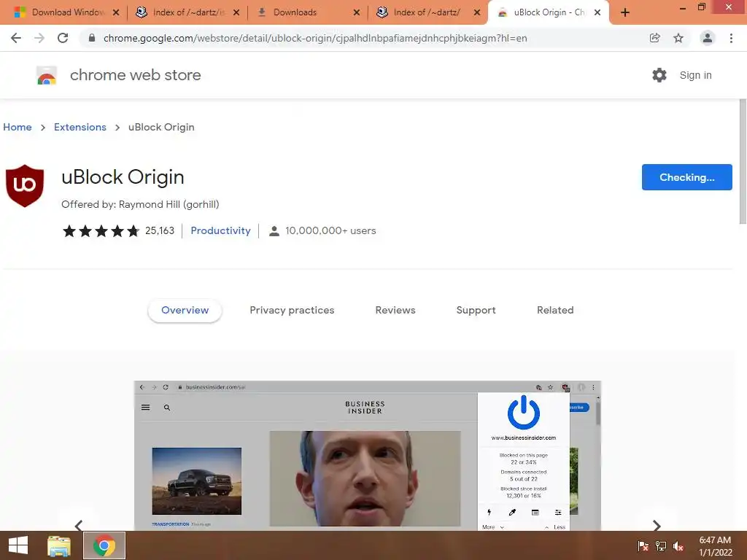Select the Overview tab
Screen dimensions: 747x560
click(x=185, y=311)
